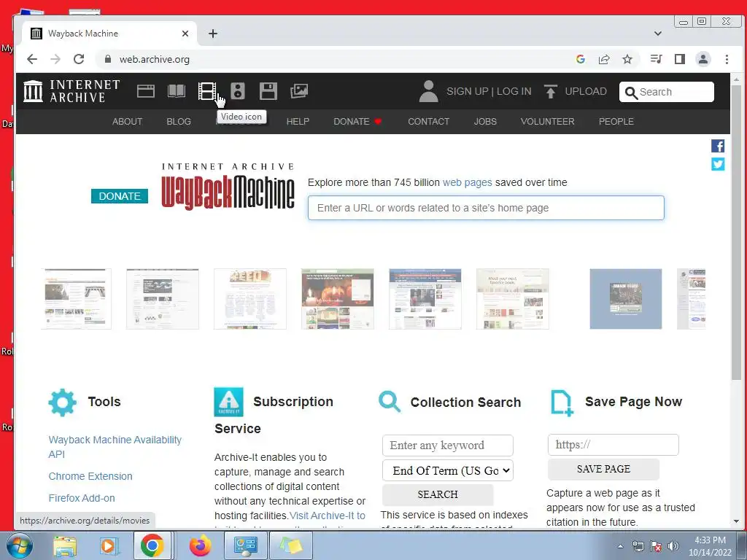Click the UPLOAD text link
This screenshot has height=560, width=747.
click(586, 91)
